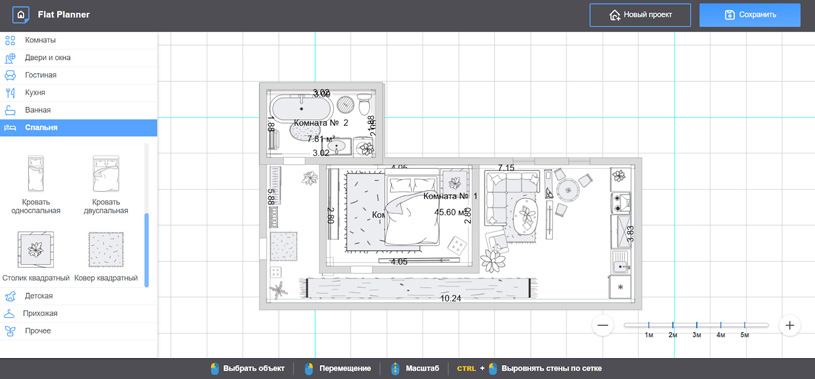Click the furniture list vertical scrollbar
Image resolution: width=815 pixels, height=379 pixels.
(x=147, y=250)
